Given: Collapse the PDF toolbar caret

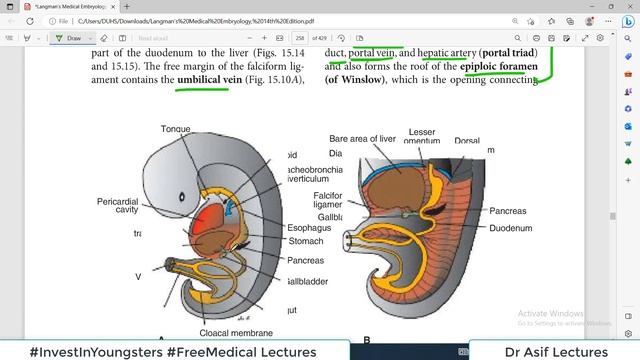Looking at the screenshot, I should (x=613, y=34).
